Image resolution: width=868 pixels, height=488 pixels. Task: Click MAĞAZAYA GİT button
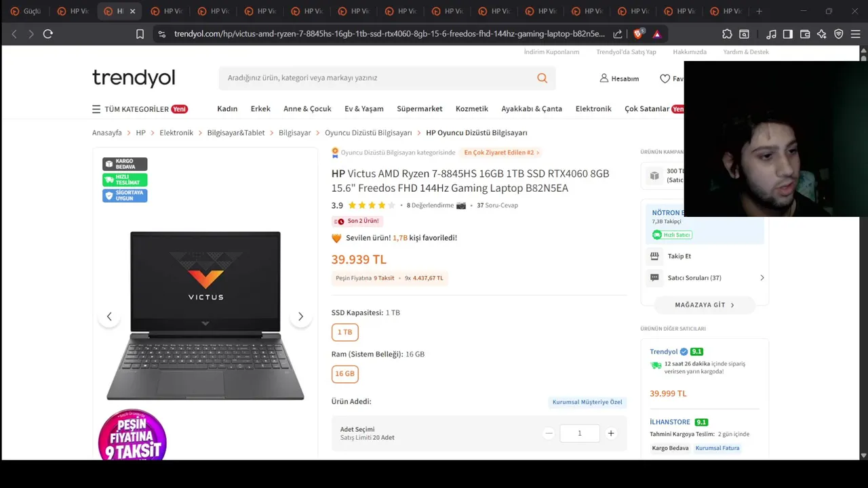point(705,305)
